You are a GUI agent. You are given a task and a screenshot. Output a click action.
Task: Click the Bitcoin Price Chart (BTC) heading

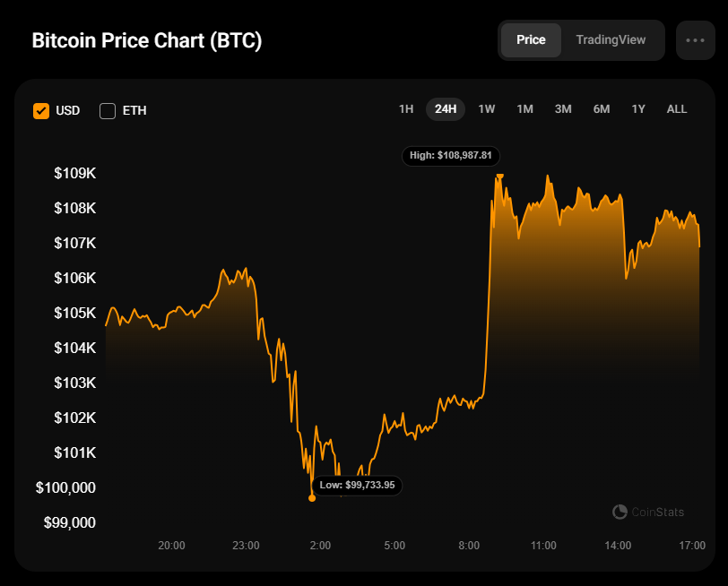[x=147, y=41]
